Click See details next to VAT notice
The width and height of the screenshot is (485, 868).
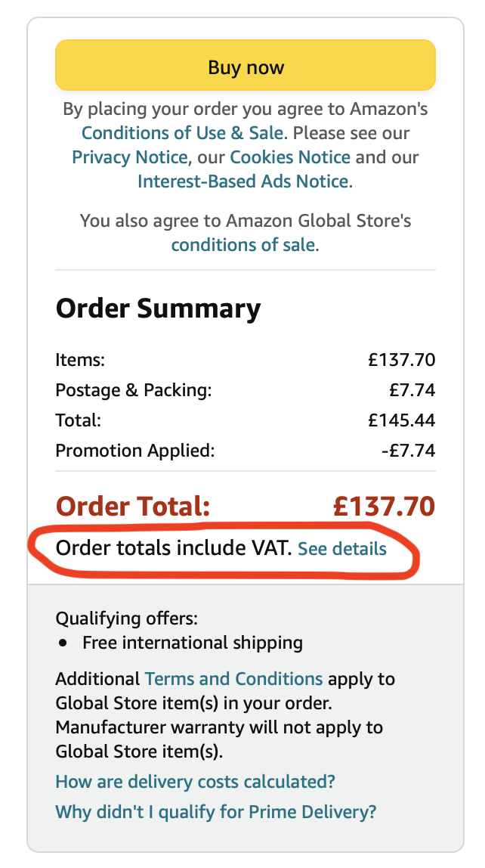341,549
